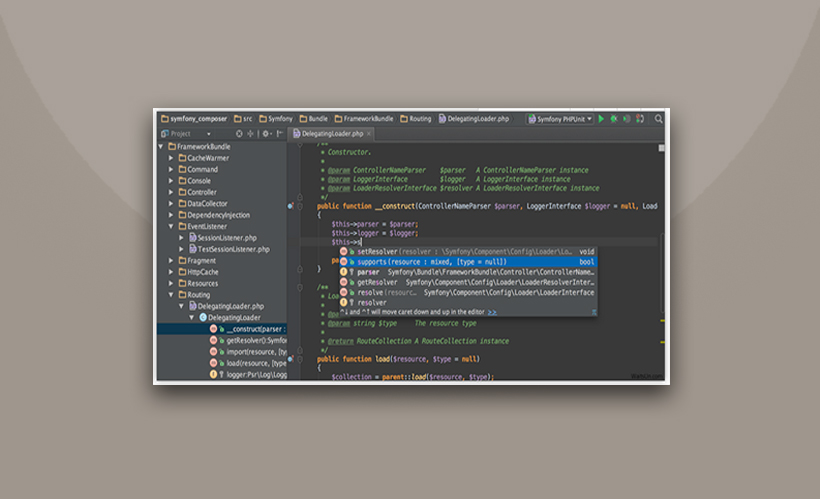Click the override gutter icon beside load function
Viewport: 820px width, 499px height.
pyautogui.click(x=290, y=359)
